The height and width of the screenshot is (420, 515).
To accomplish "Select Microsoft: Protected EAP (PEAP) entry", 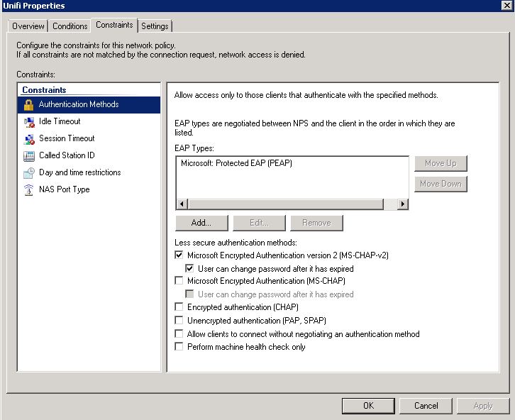I will click(236, 163).
